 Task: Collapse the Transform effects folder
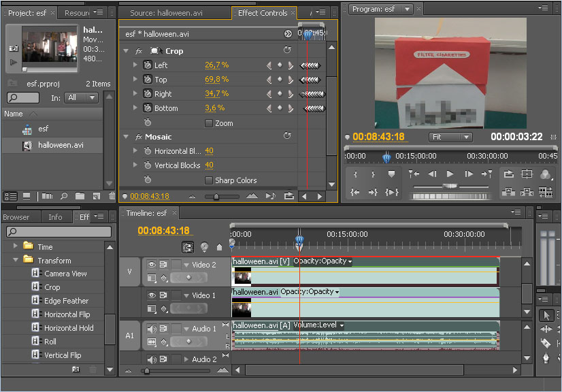click(x=16, y=260)
